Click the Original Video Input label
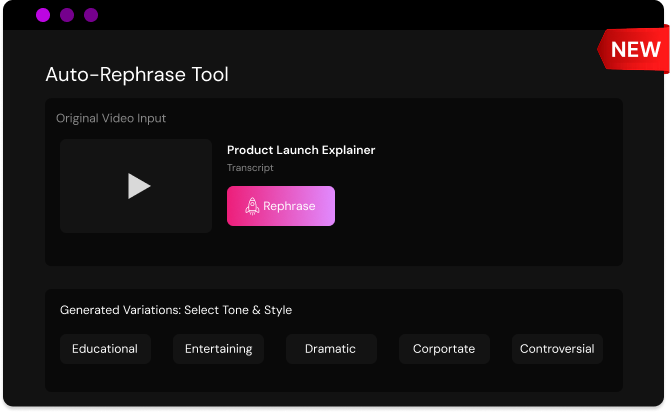671x413 pixels. click(111, 118)
